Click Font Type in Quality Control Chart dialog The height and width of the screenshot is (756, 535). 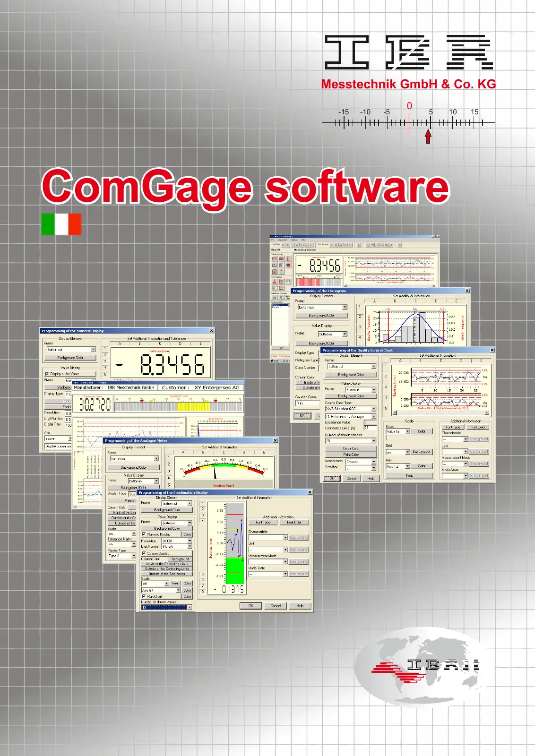(x=453, y=427)
